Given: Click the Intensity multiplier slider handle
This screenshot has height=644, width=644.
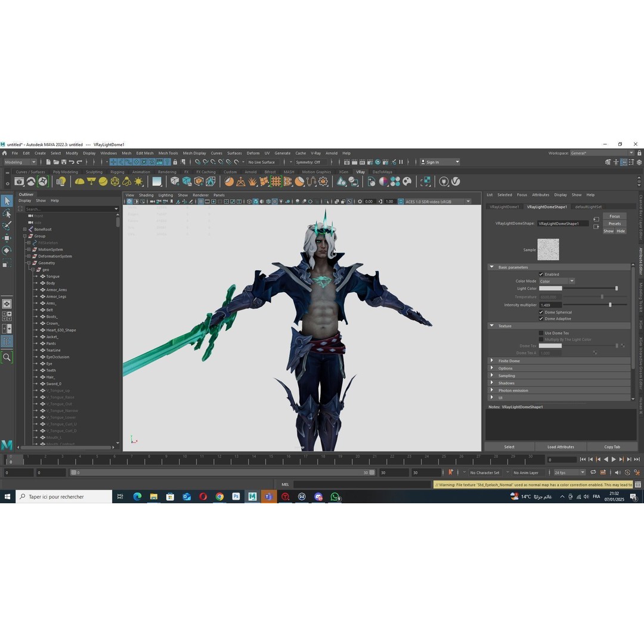Looking at the screenshot, I should click(610, 305).
